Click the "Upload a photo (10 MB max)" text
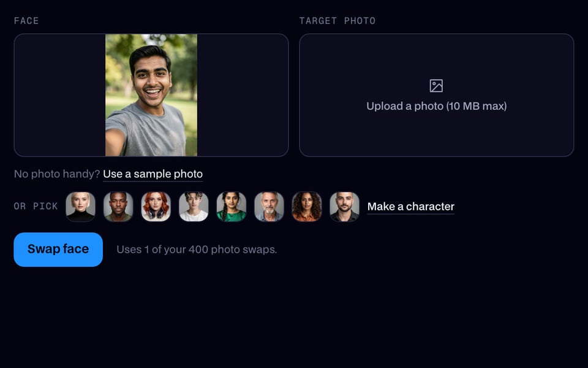This screenshot has height=368, width=588. 437,106
